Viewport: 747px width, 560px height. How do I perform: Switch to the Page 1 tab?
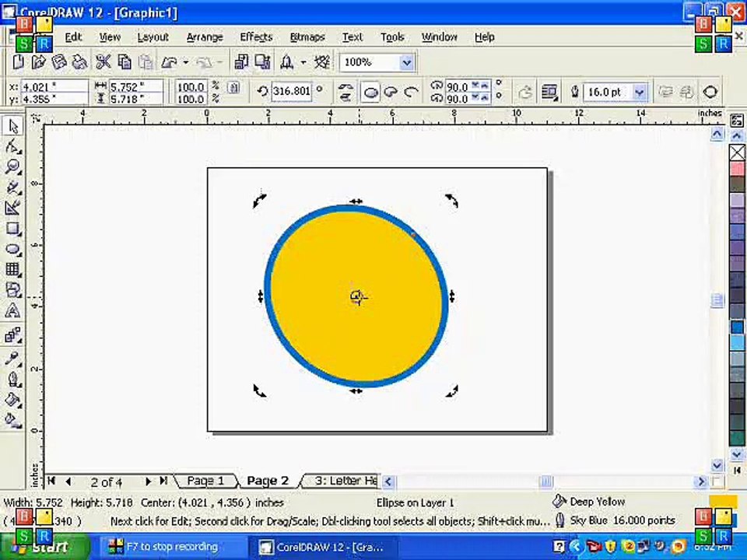coord(205,481)
